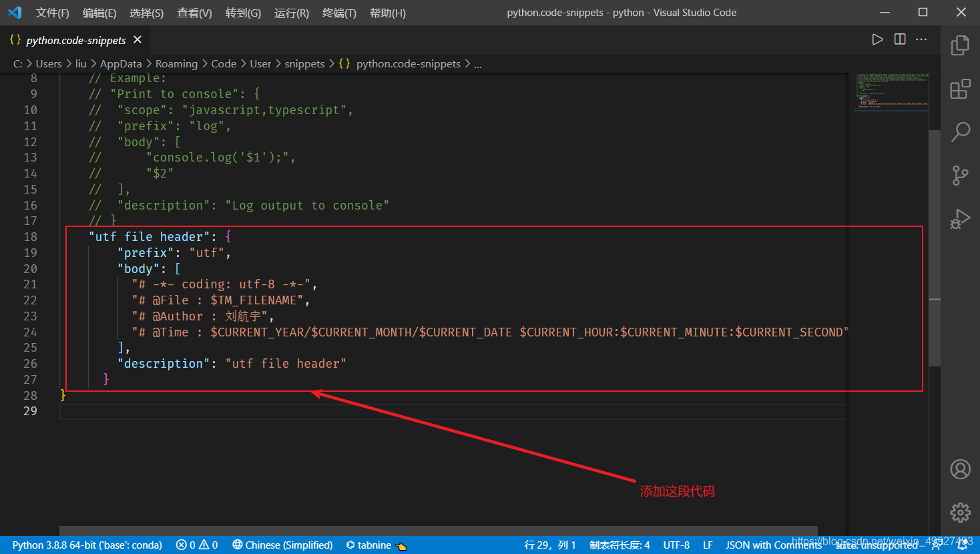Image resolution: width=980 pixels, height=554 pixels.
Task: Click the 'Roaming' breadcrumb segment
Action: point(176,63)
